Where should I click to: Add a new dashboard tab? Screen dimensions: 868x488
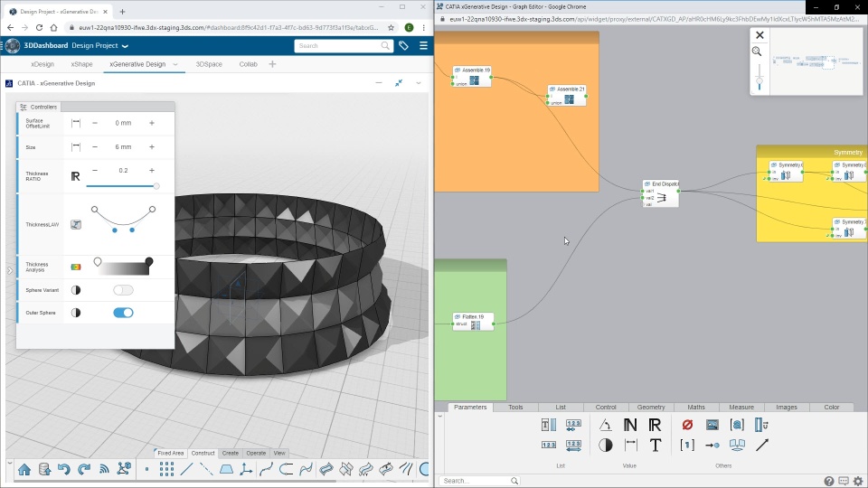click(x=272, y=64)
